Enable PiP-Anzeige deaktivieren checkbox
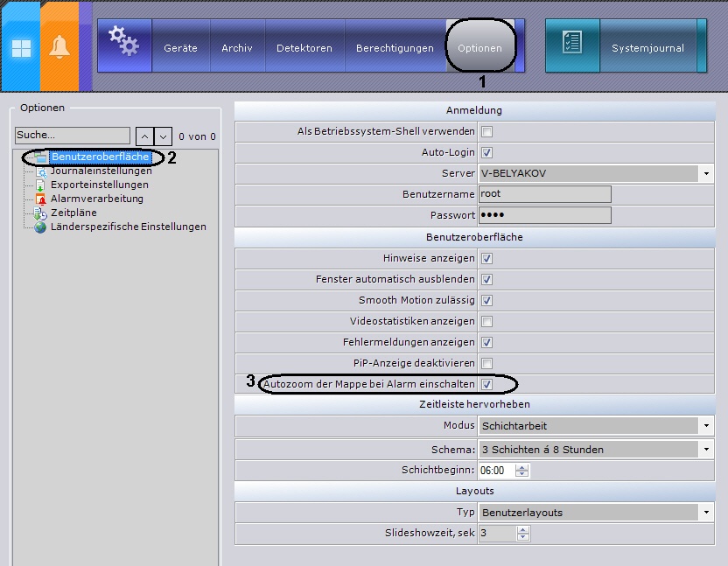728x566 pixels. coord(486,364)
